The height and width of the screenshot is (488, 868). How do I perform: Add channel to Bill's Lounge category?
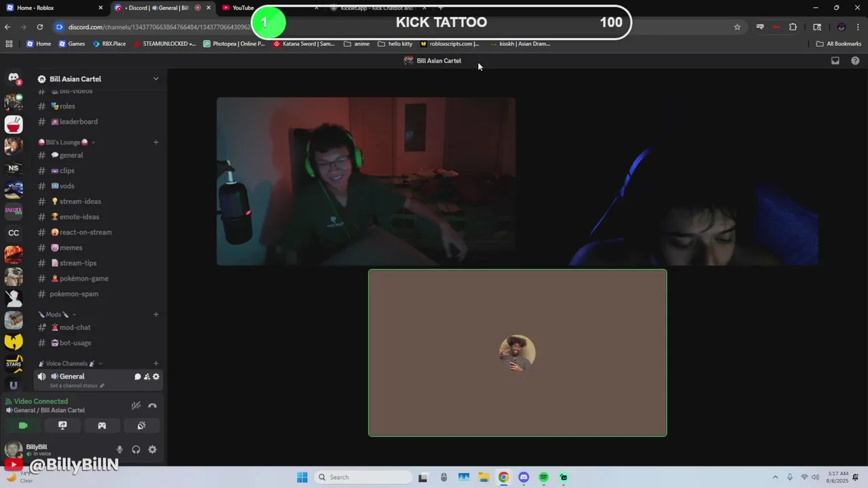[x=156, y=142]
